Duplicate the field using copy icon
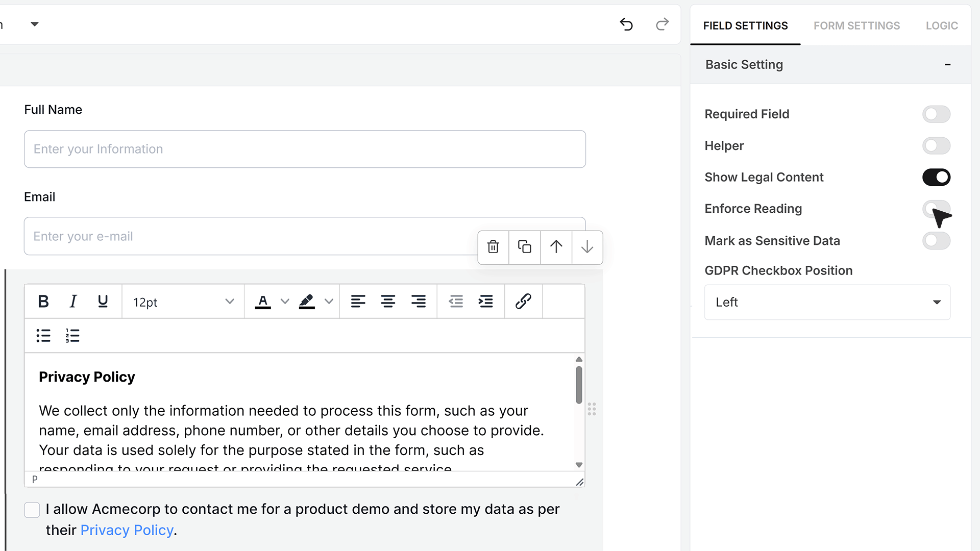980x551 pixels. click(525, 247)
